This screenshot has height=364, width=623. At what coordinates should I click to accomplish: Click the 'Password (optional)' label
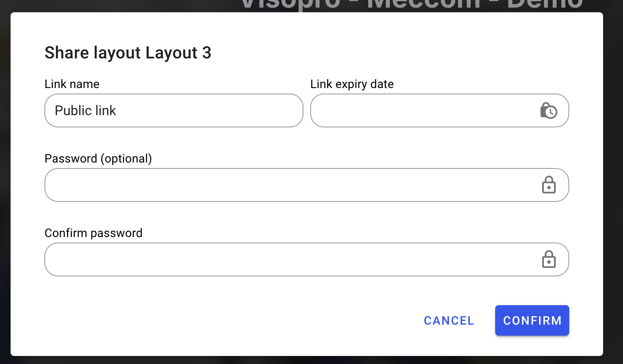point(98,158)
